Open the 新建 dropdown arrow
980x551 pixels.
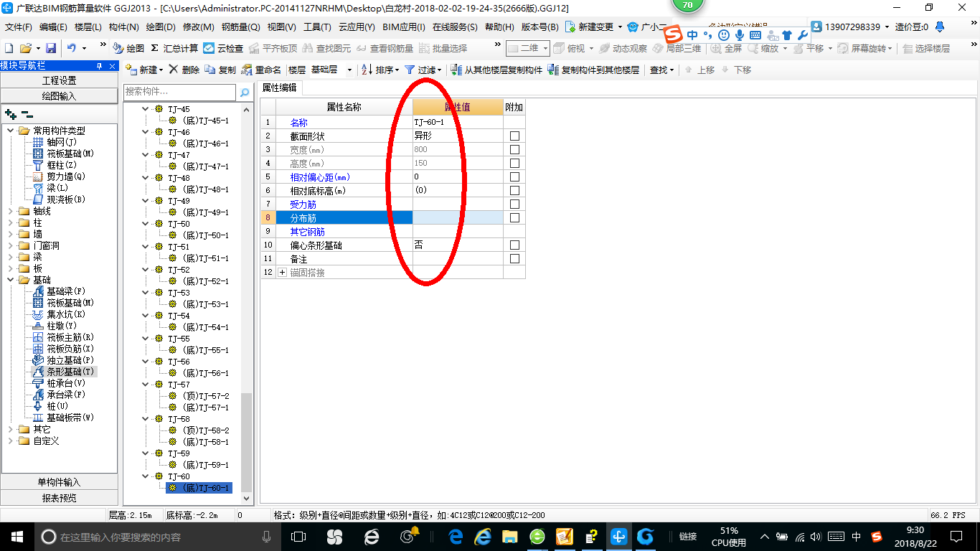click(x=161, y=70)
